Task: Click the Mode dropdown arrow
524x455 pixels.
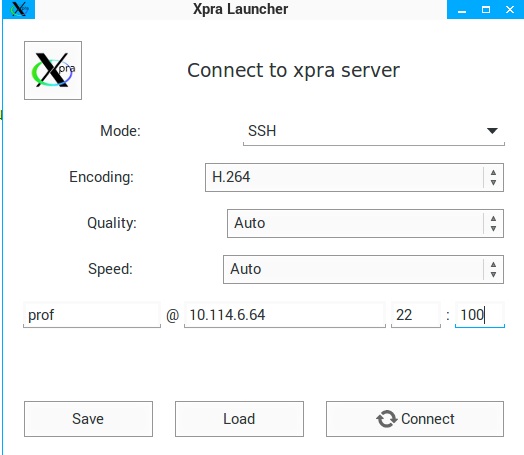Action: pos(492,131)
